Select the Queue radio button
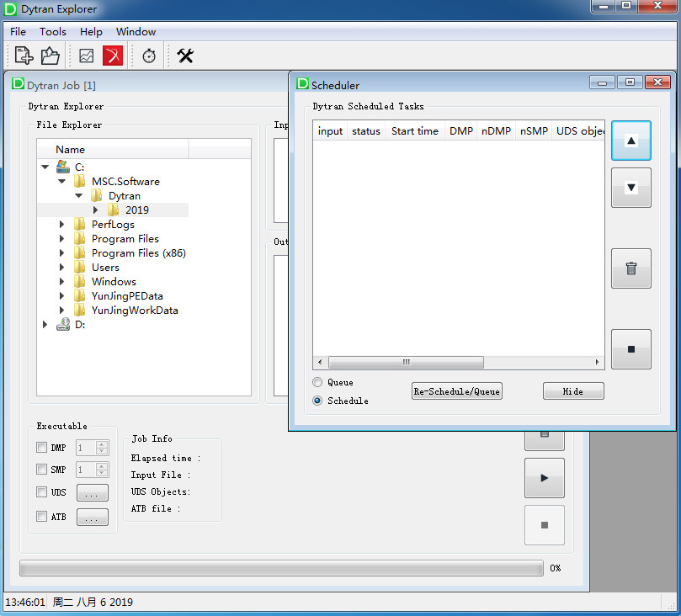 tap(317, 382)
